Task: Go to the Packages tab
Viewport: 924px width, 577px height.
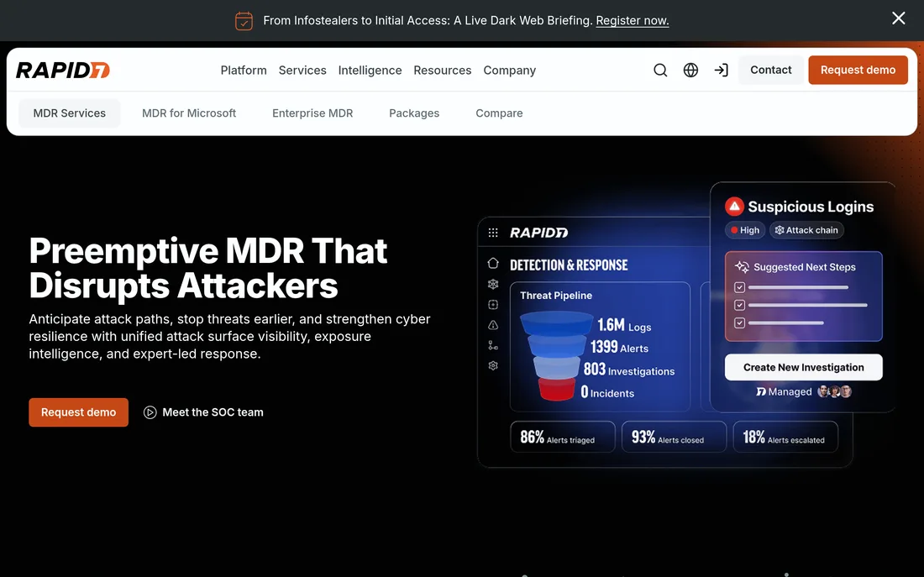Action: [x=414, y=113]
